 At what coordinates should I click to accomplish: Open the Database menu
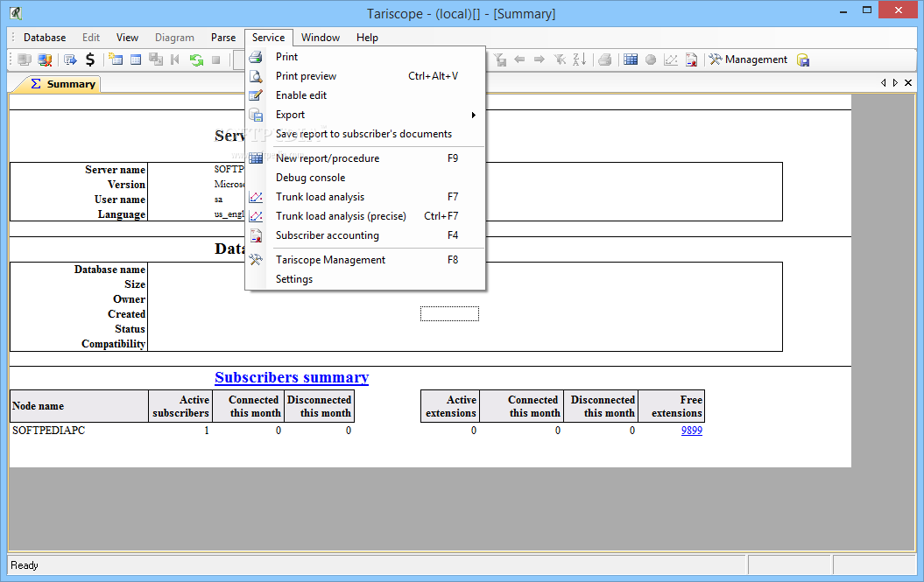pos(45,38)
